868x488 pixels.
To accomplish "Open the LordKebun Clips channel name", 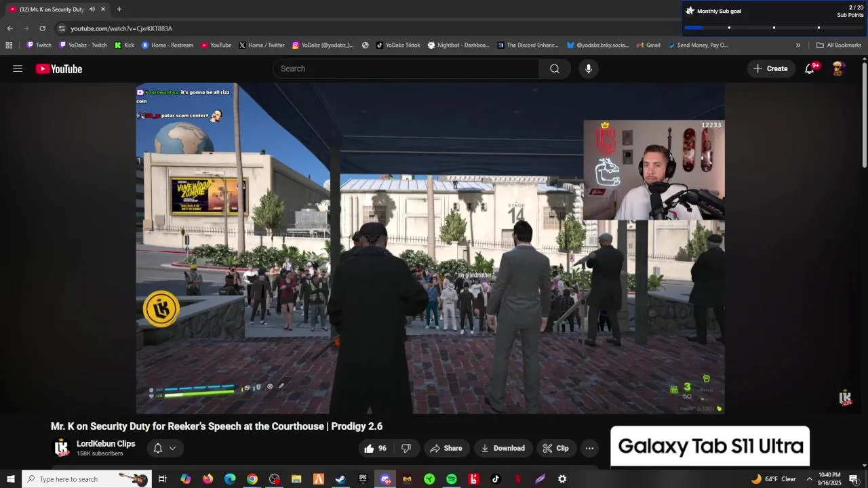I will (106, 444).
